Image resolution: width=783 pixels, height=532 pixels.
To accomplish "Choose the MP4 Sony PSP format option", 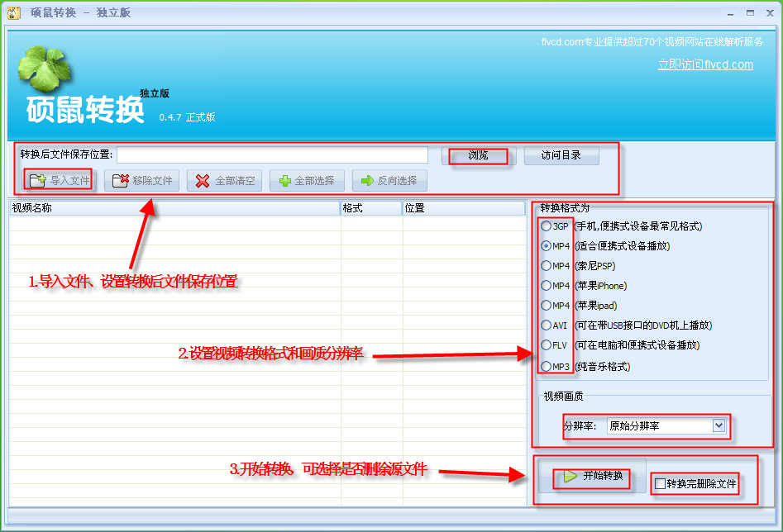I will coord(546,266).
